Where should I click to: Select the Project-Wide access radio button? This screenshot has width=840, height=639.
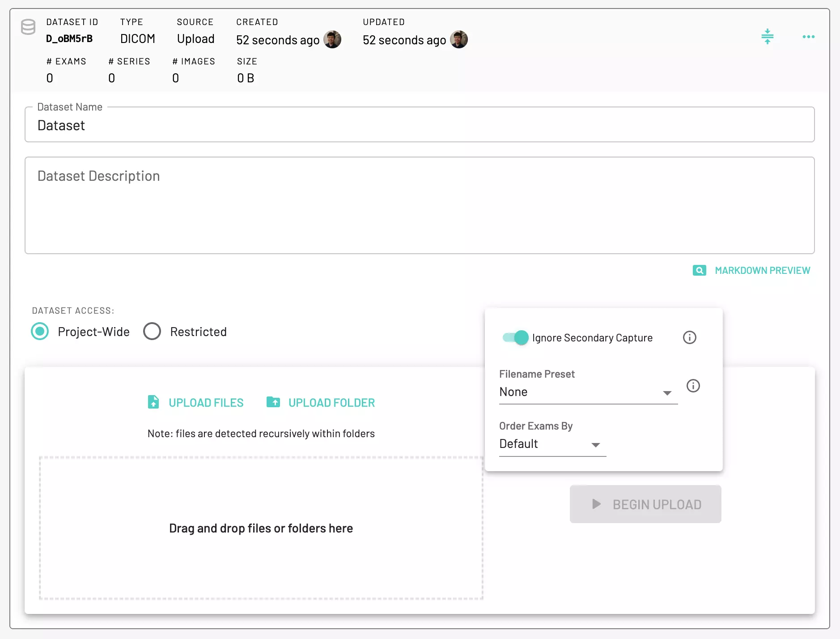tap(40, 332)
